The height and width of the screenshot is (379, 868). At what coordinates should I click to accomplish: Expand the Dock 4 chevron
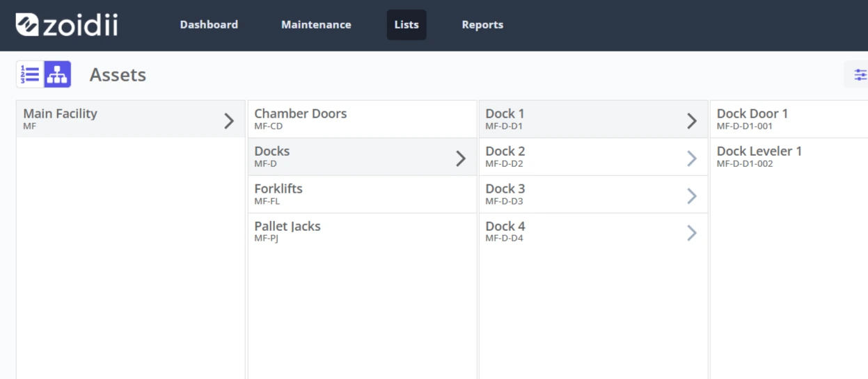691,233
